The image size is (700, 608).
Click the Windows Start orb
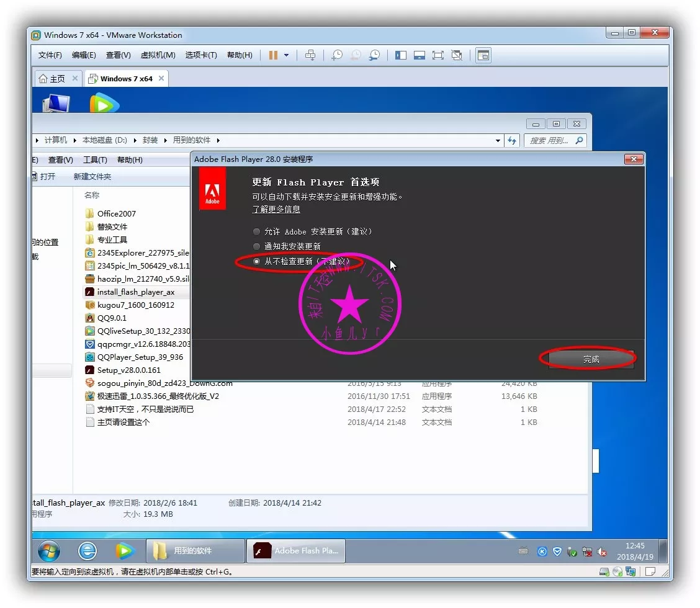tap(49, 550)
